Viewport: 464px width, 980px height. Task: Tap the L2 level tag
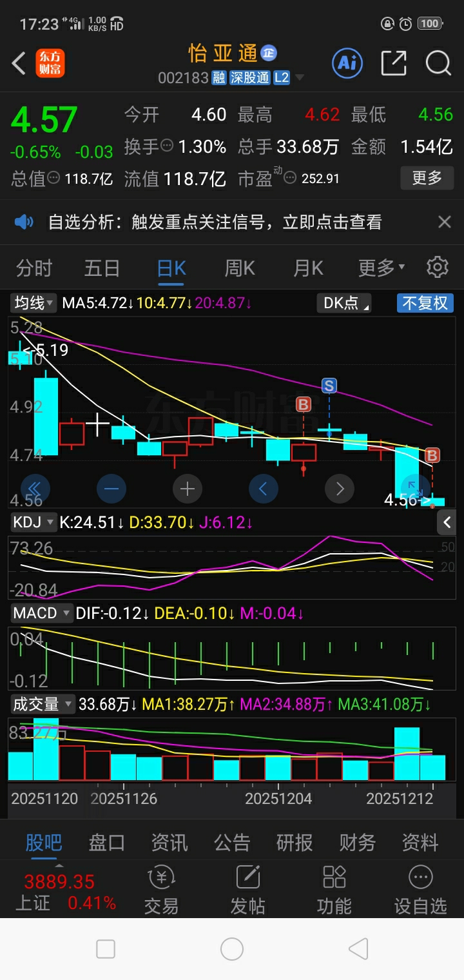pyautogui.click(x=282, y=78)
